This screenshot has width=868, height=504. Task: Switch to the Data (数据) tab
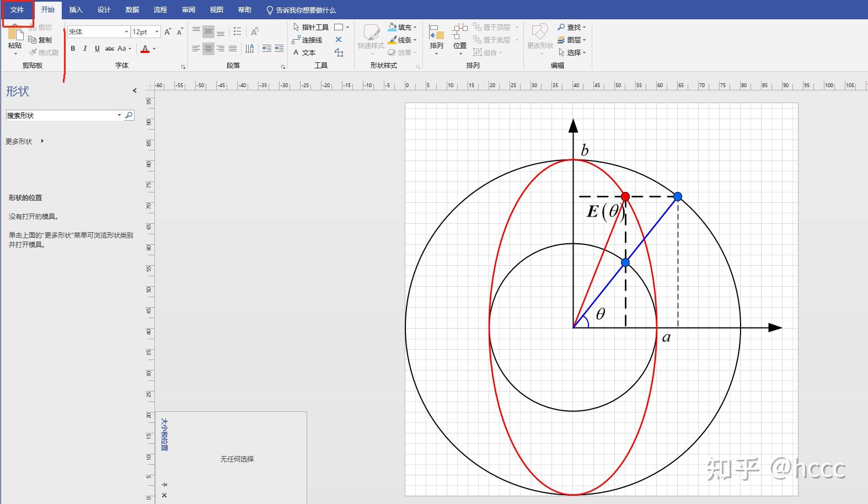132,10
